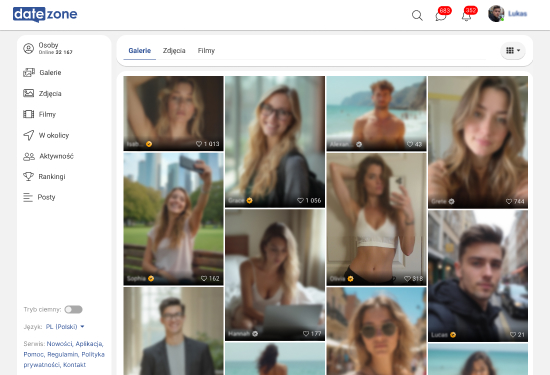The height and width of the screenshot is (375, 550).
Task: Click the Online count under Osoby
Action: (x=55, y=52)
